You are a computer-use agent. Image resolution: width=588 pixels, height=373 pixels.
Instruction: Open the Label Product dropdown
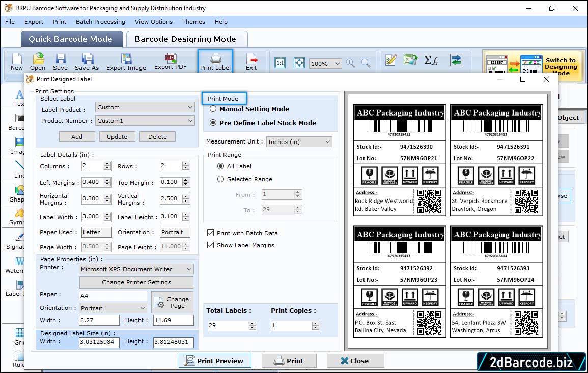tap(145, 107)
